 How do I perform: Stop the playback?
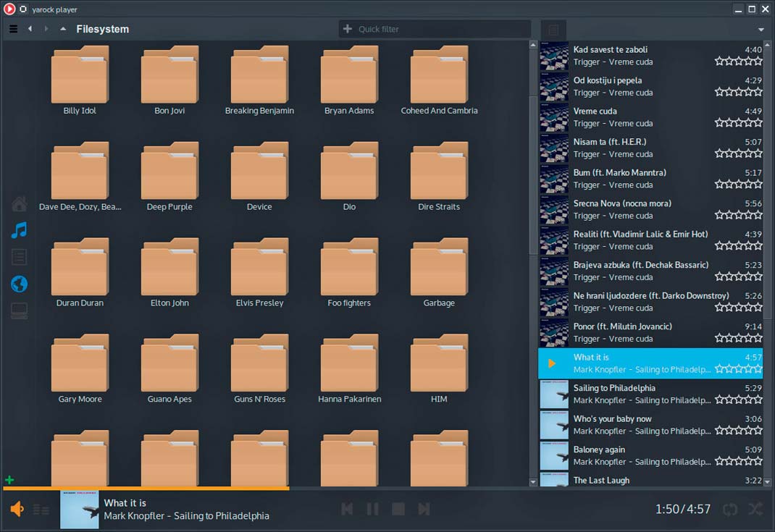[x=398, y=509]
